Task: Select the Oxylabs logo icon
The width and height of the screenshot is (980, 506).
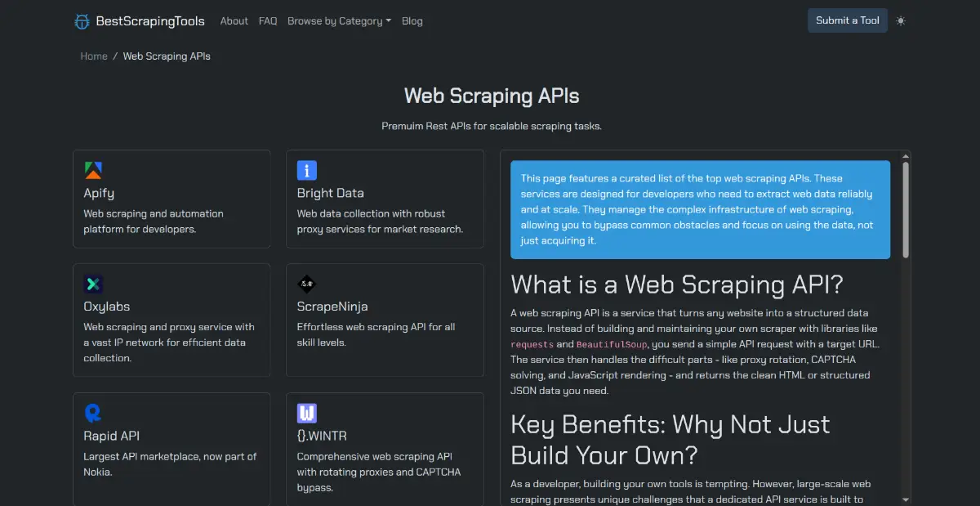Action: tap(92, 283)
